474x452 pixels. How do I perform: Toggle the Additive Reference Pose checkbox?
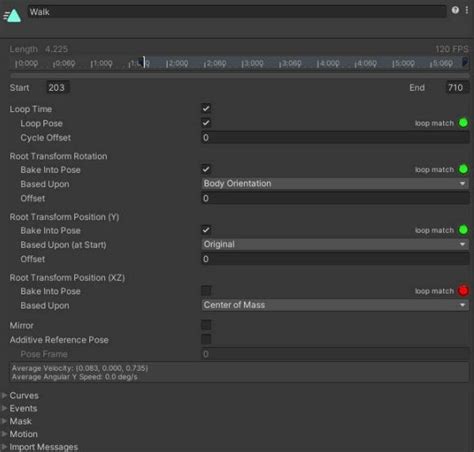[x=206, y=339]
